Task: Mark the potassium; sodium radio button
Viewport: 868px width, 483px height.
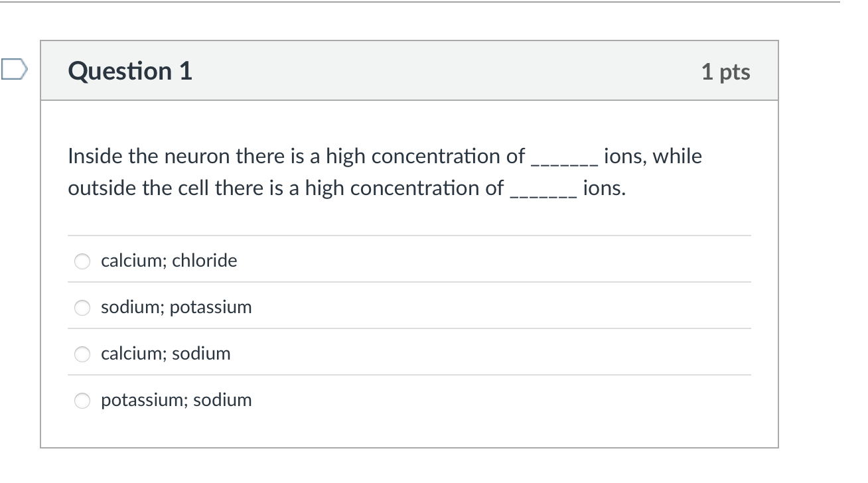Action: [x=82, y=401]
